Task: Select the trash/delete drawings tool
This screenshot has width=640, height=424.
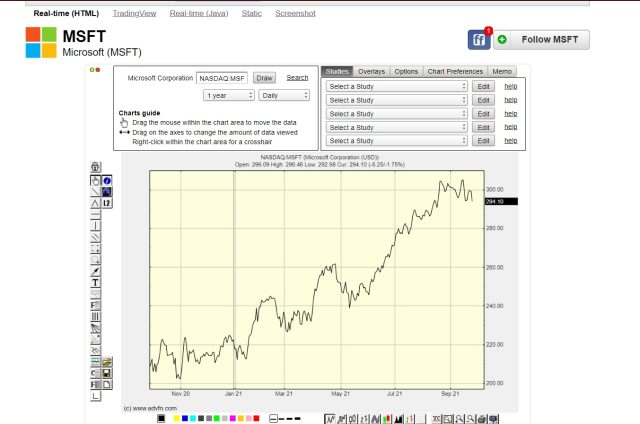Action: click(x=95, y=167)
